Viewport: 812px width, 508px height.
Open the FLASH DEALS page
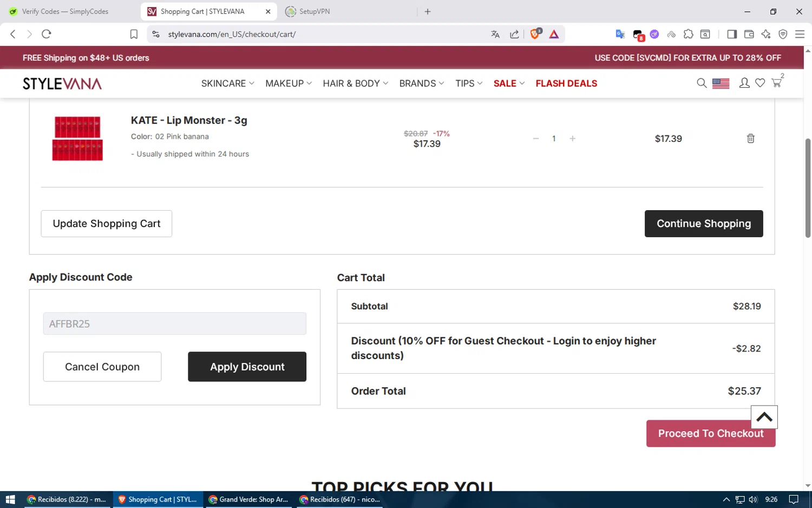click(566, 83)
